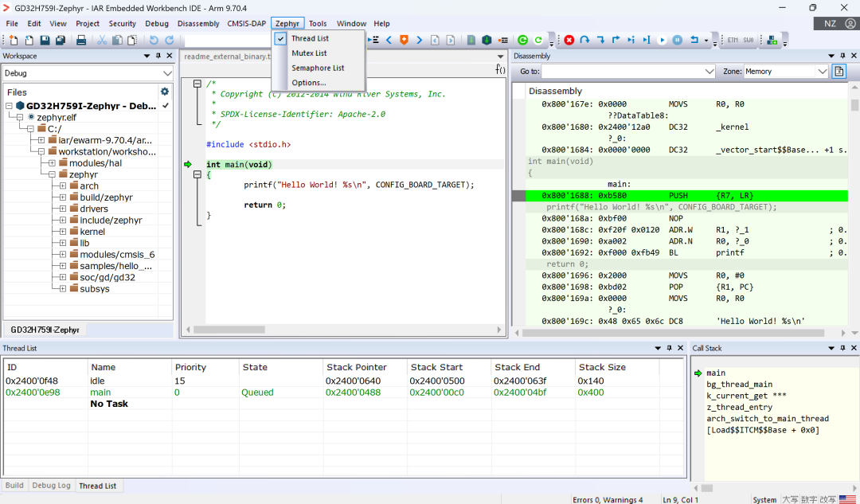Click the Step Into debug icon
This screenshot has height=504, width=860.
pyautogui.click(x=600, y=40)
